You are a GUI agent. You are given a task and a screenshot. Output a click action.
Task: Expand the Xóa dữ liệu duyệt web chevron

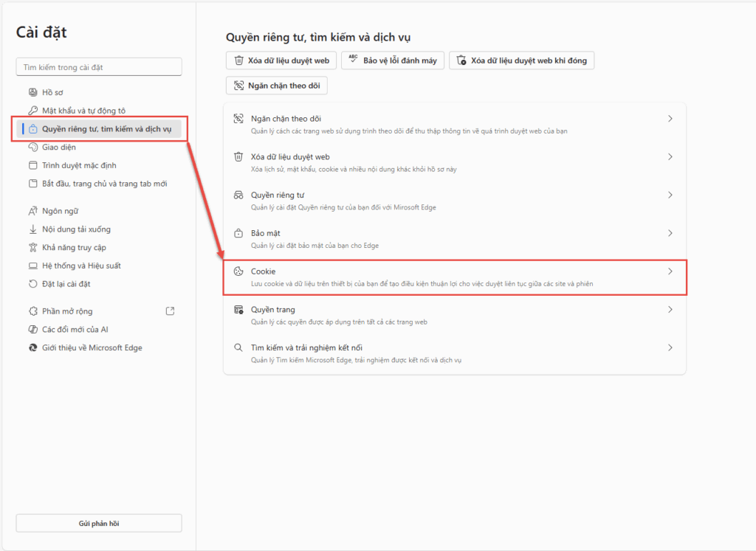coord(670,157)
